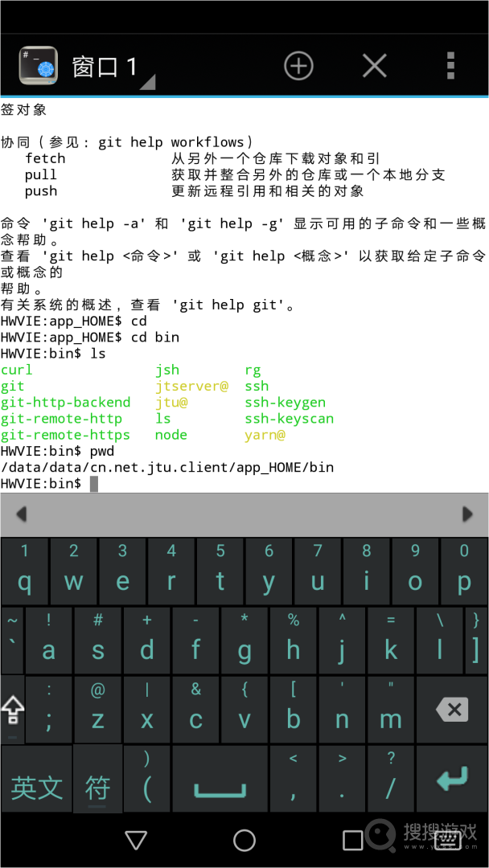
Task: Tap the semicolon colon key
Action: click(49, 709)
